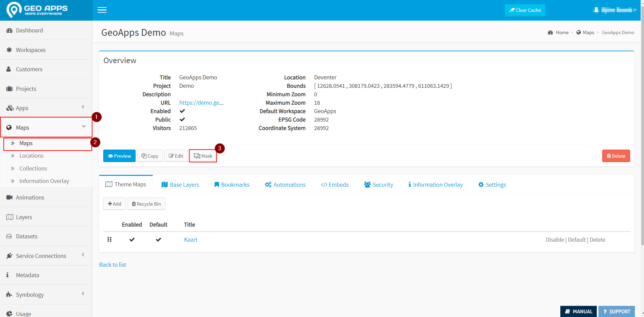Screen dimensions: 644x317
Task: Switch to Security tab
Action: tap(379, 185)
